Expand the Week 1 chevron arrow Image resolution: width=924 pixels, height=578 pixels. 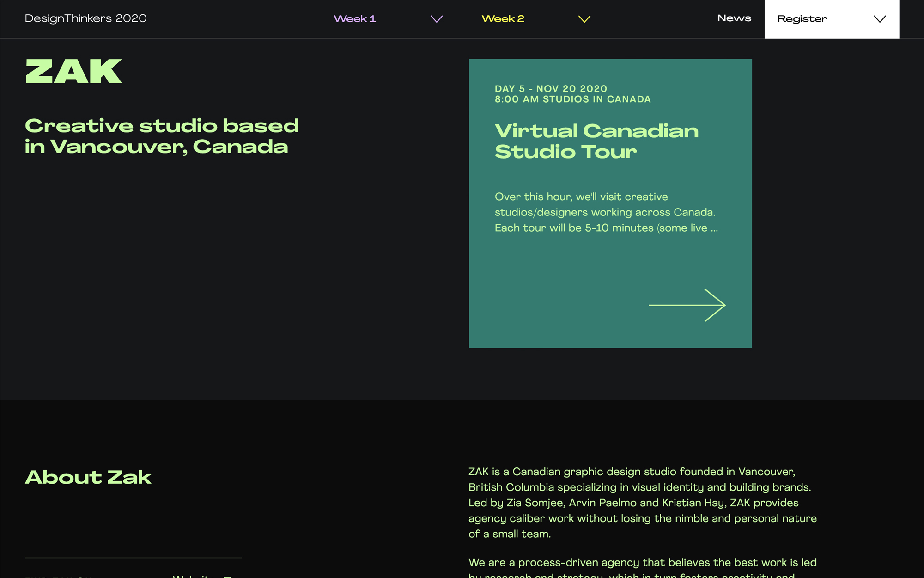tap(437, 19)
